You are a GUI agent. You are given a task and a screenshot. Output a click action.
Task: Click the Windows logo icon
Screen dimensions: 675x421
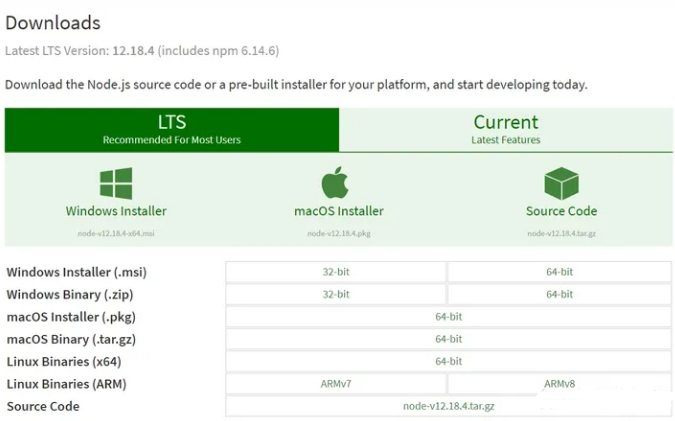pyautogui.click(x=116, y=183)
